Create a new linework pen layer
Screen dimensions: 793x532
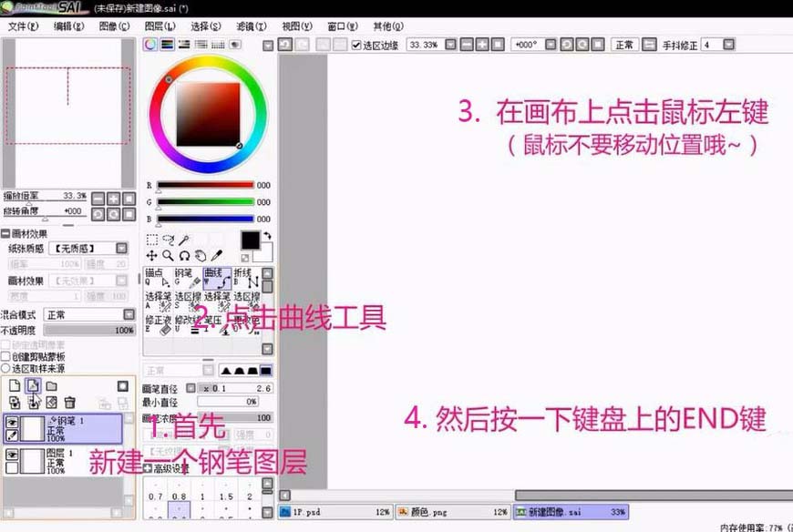31,385
